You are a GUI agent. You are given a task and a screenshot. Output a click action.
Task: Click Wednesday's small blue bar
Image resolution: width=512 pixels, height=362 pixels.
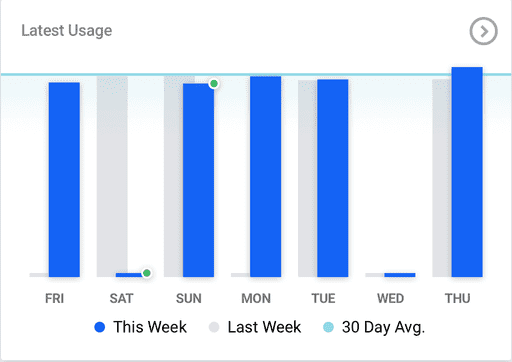(400, 275)
